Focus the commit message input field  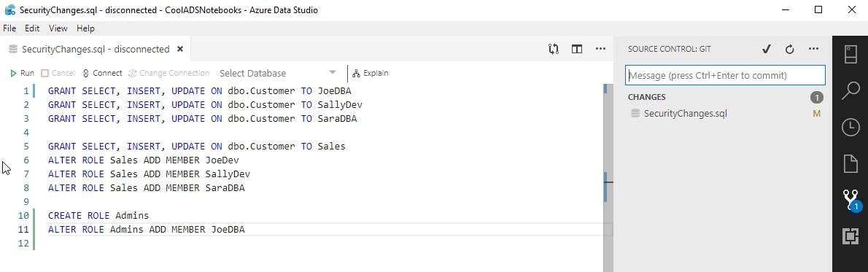tap(725, 75)
